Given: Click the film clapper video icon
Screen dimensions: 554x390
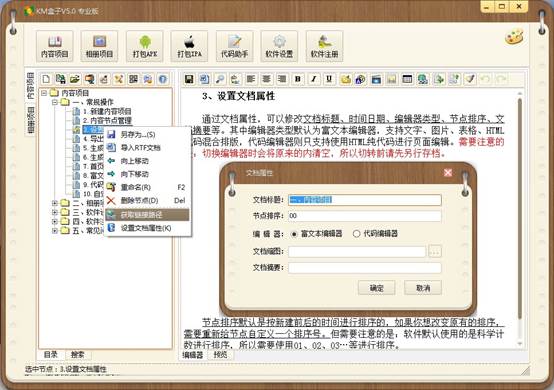Looking at the screenshot, I should click(376, 79).
